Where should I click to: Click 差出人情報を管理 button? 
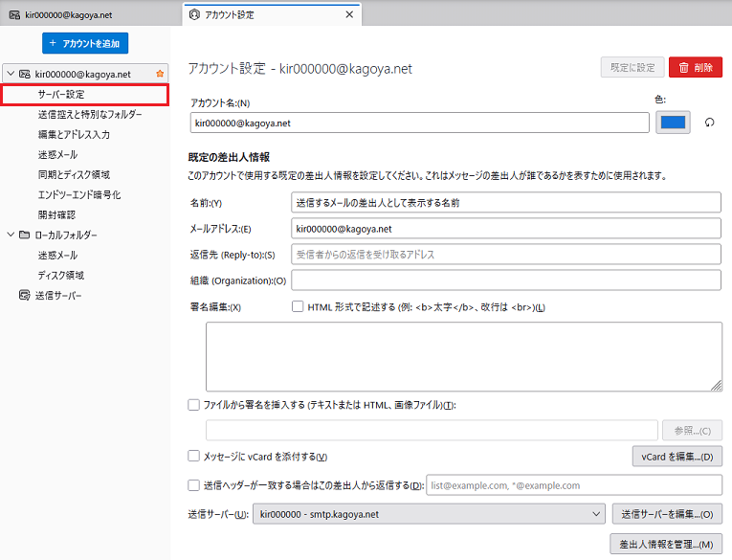[666, 544]
